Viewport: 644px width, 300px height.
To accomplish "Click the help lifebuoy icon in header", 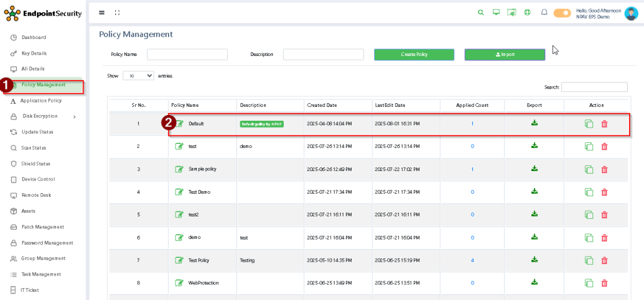I will 528,13.
